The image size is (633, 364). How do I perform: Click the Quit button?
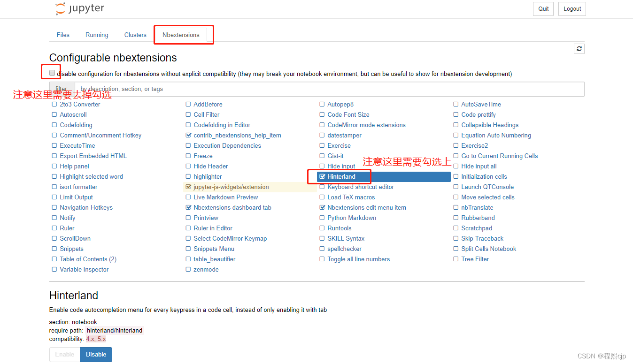pos(543,9)
